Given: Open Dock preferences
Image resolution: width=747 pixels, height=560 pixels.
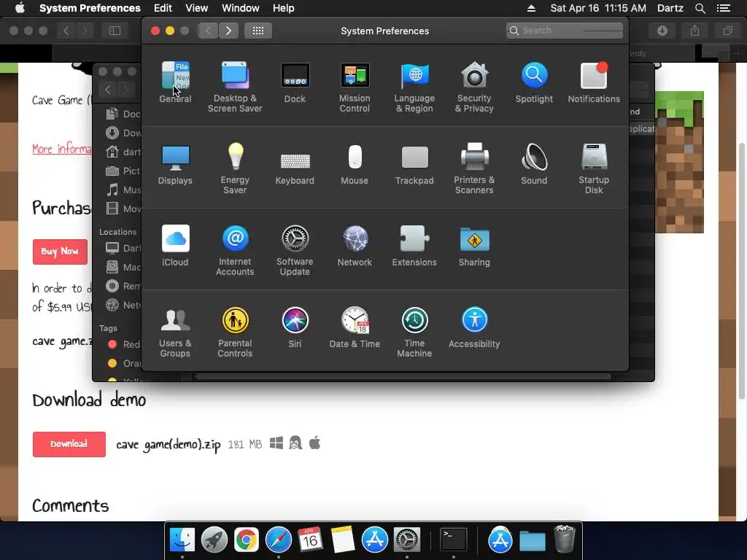Looking at the screenshot, I should [x=295, y=82].
